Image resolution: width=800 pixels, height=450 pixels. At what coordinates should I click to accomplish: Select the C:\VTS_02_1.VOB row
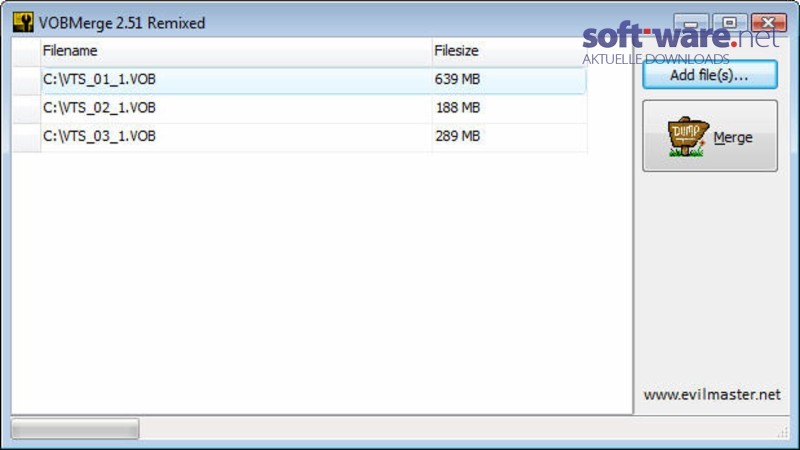click(x=314, y=108)
